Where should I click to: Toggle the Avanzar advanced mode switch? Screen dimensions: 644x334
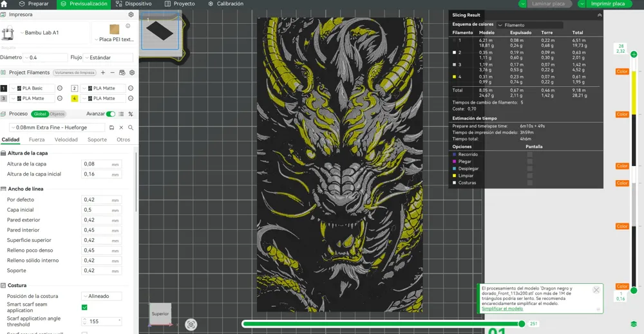[111, 114]
